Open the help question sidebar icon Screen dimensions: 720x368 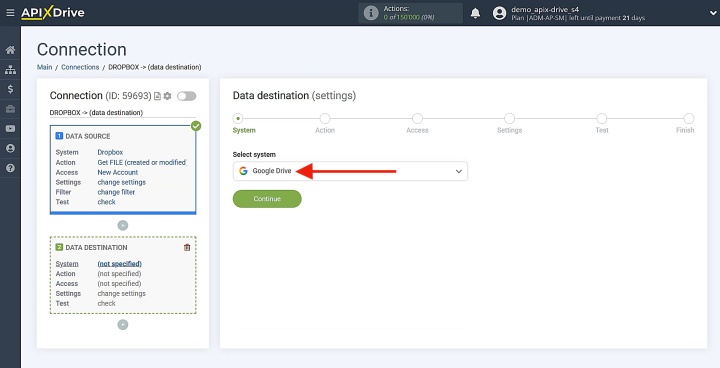point(10,168)
